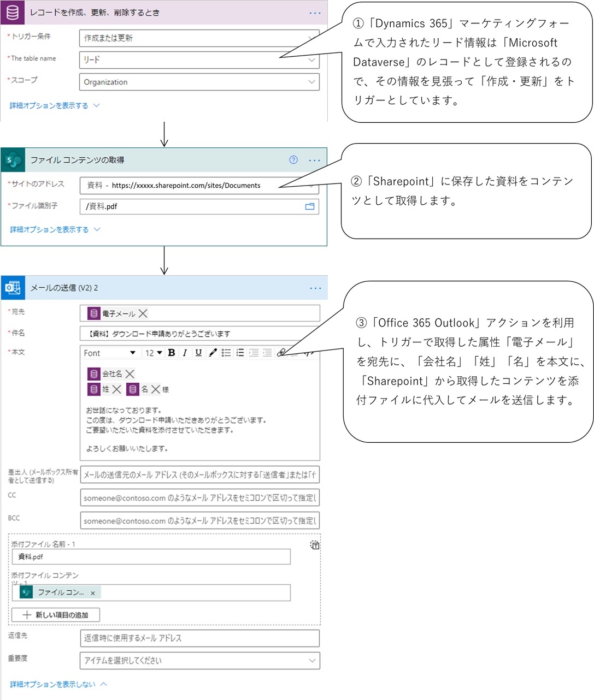Click the 件名 subject field

click(199, 334)
